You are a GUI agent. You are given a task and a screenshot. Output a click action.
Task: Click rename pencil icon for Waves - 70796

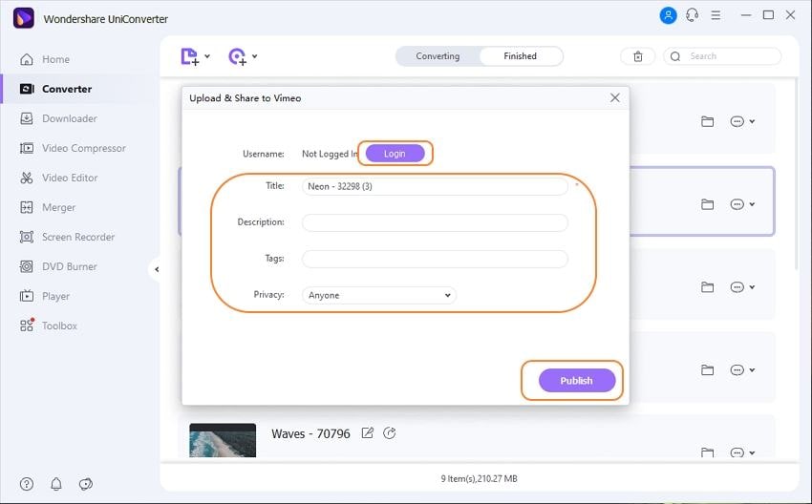[367, 433]
